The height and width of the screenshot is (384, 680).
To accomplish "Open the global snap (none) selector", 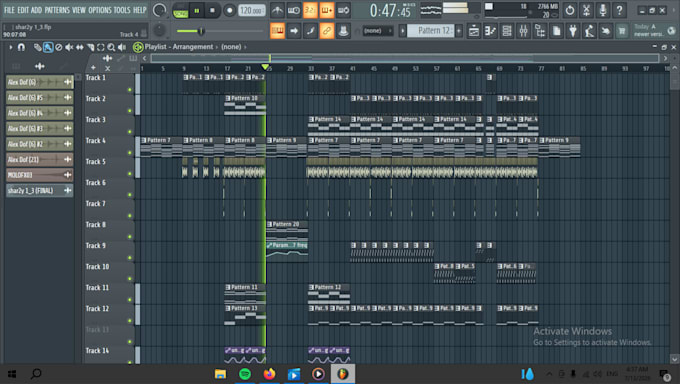I will (x=378, y=31).
